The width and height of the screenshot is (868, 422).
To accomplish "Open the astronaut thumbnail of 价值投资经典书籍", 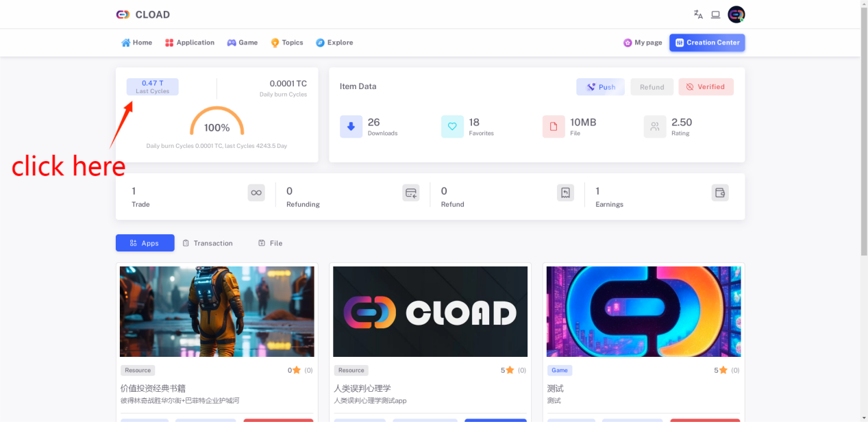I will pos(216,312).
